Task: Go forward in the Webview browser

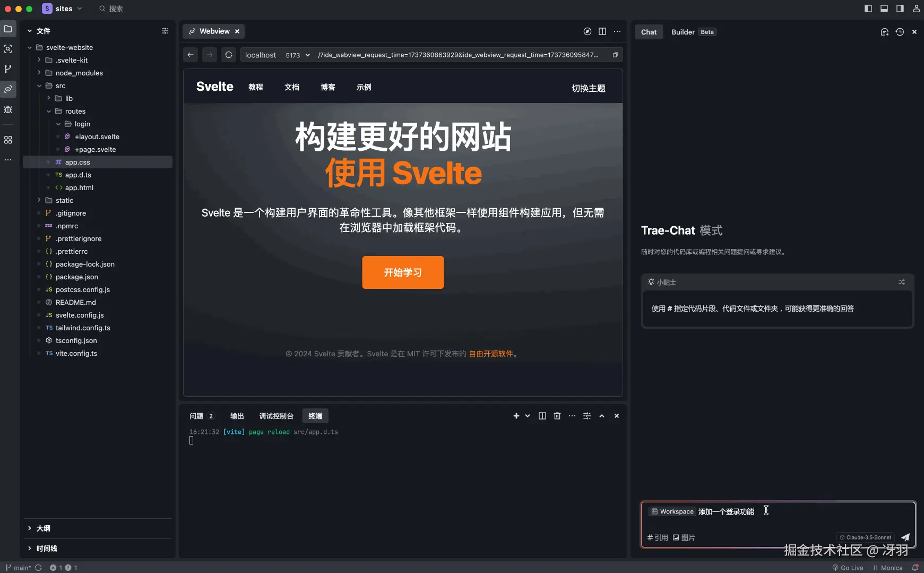Action: click(210, 55)
